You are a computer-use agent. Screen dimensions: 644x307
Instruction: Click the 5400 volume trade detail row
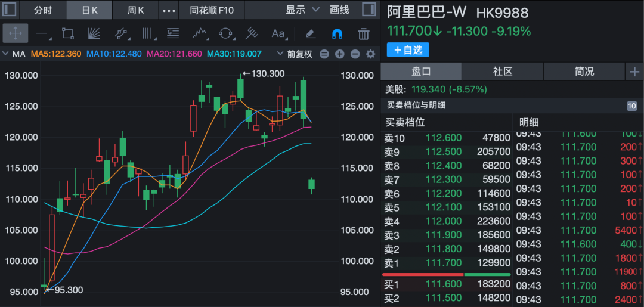(578, 230)
